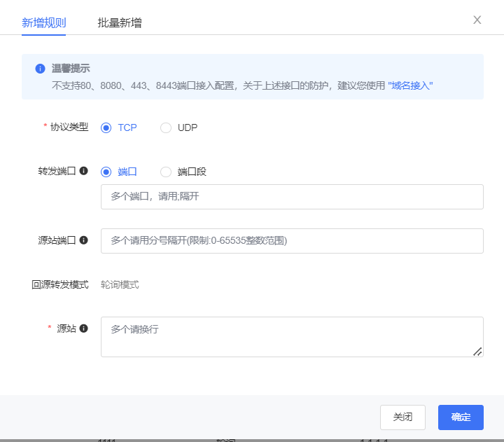The width and height of the screenshot is (504, 442).
Task: Open the 批量新增 tab
Action: point(119,22)
